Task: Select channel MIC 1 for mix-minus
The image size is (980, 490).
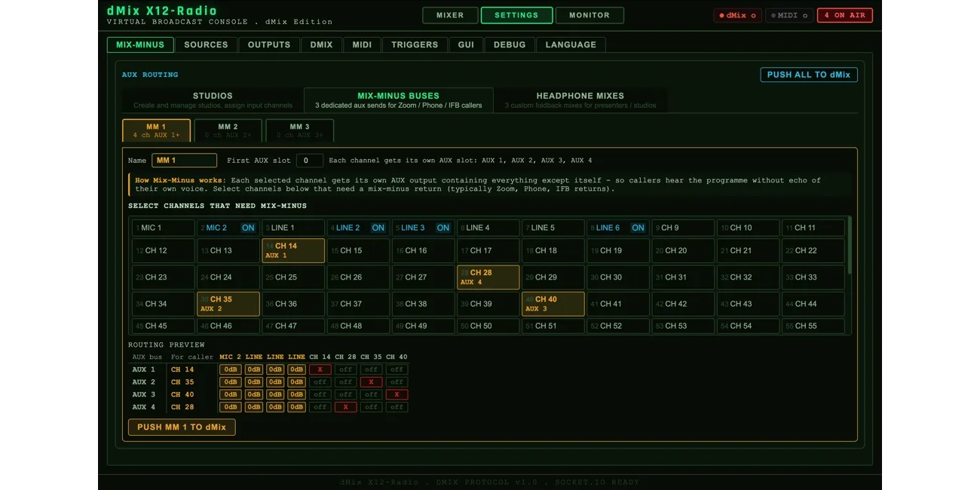Action: coord(163,228)
